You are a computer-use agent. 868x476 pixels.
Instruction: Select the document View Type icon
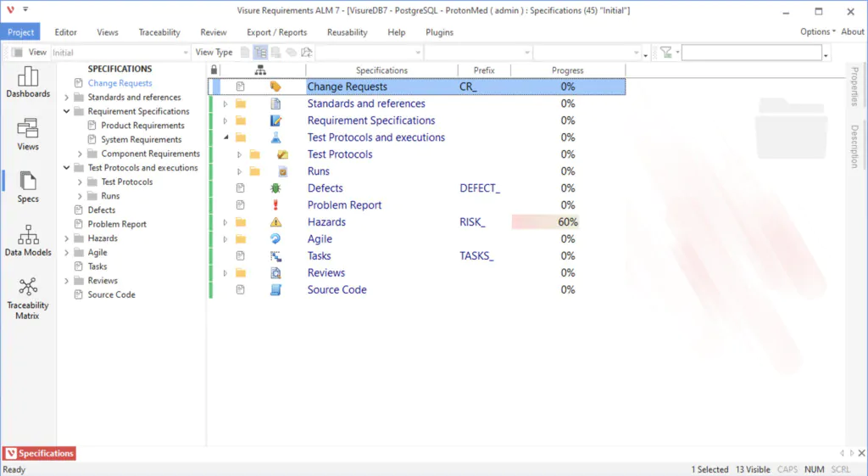245,52
